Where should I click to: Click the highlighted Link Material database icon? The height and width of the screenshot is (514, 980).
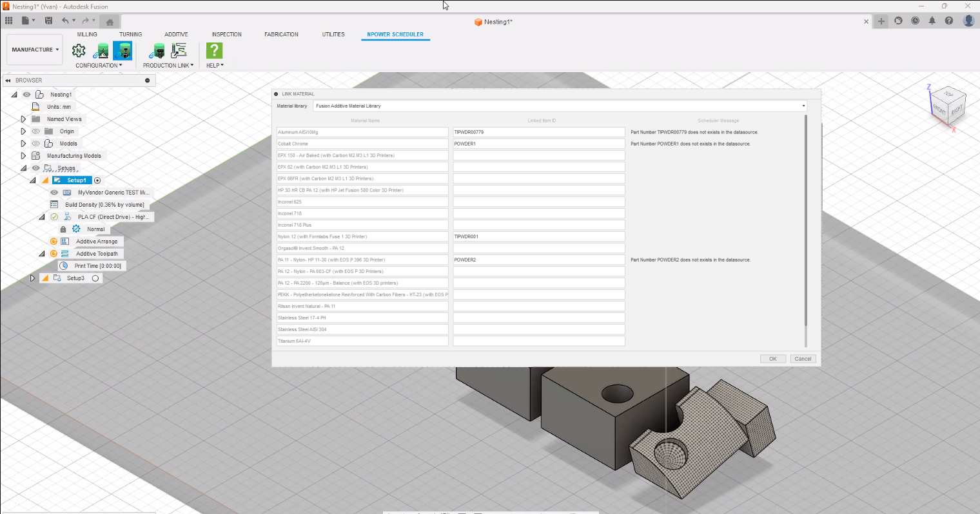pos(122,50)
